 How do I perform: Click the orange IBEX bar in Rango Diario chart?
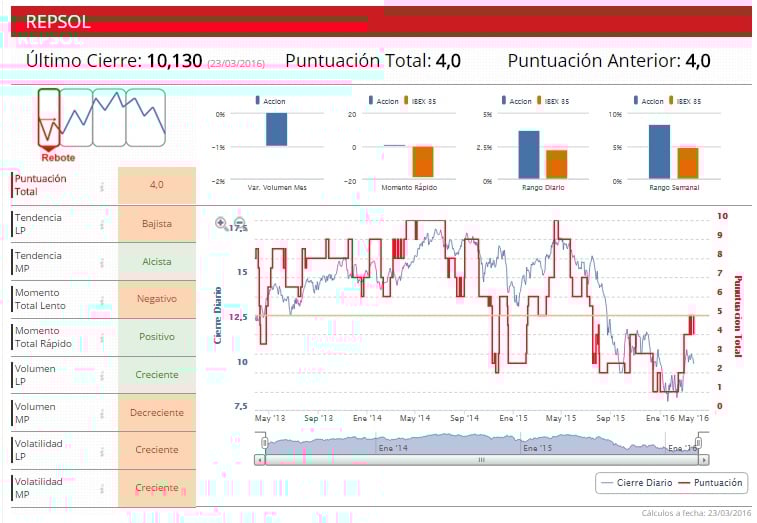(x=557, y=165)
